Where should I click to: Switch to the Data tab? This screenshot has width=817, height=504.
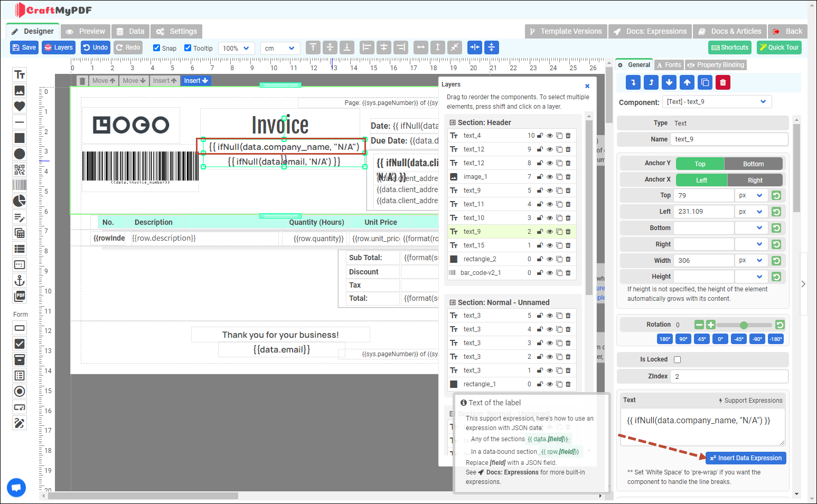pyautogui.click(x=130, y=31)
